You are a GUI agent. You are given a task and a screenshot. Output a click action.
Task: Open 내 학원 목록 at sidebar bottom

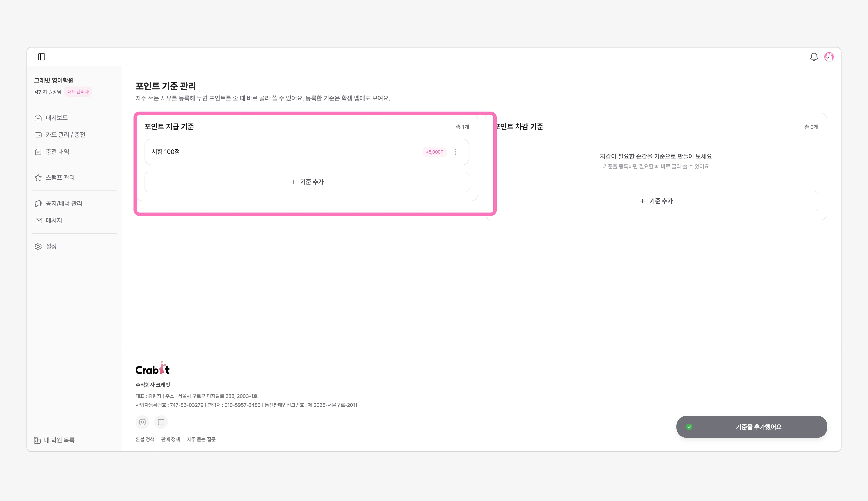[x=54, y=440]
